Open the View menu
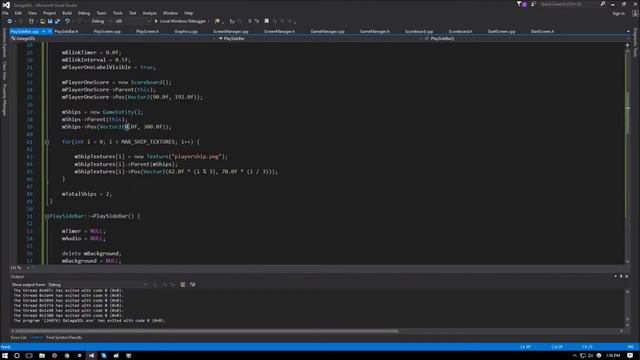 click(x=32, y=13)
